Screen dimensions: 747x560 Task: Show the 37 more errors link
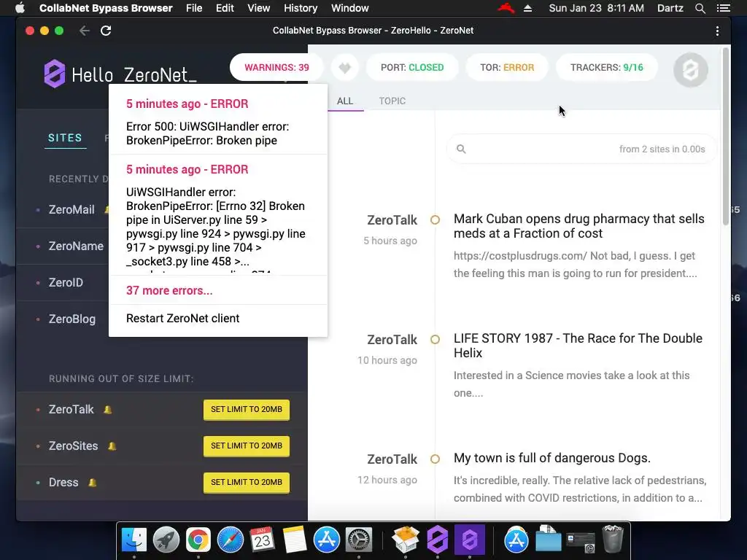point(169,290)
